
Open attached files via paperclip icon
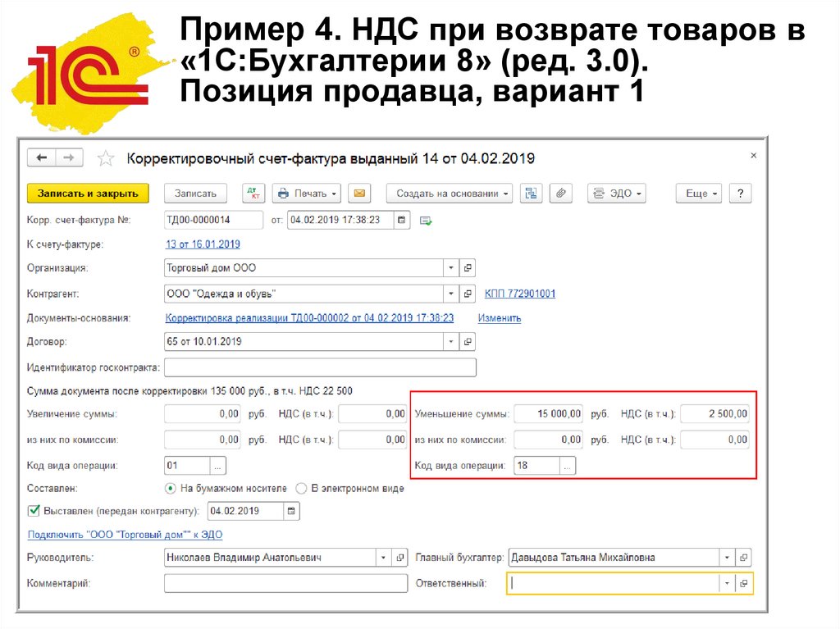560,194
